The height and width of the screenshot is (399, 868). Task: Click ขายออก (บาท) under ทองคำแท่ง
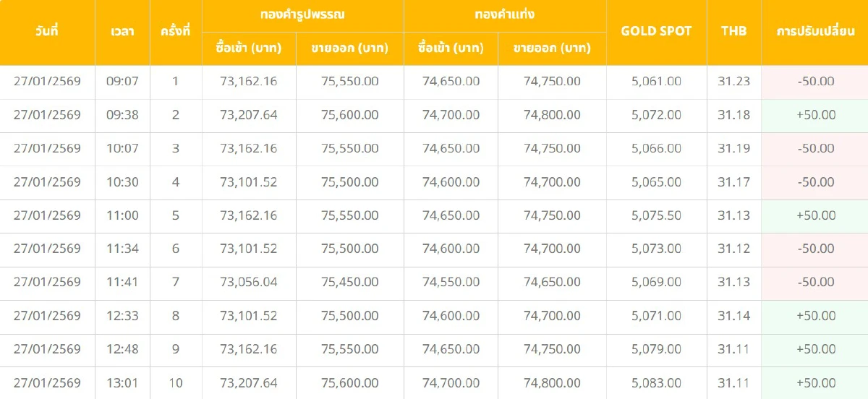pos(552,48)
